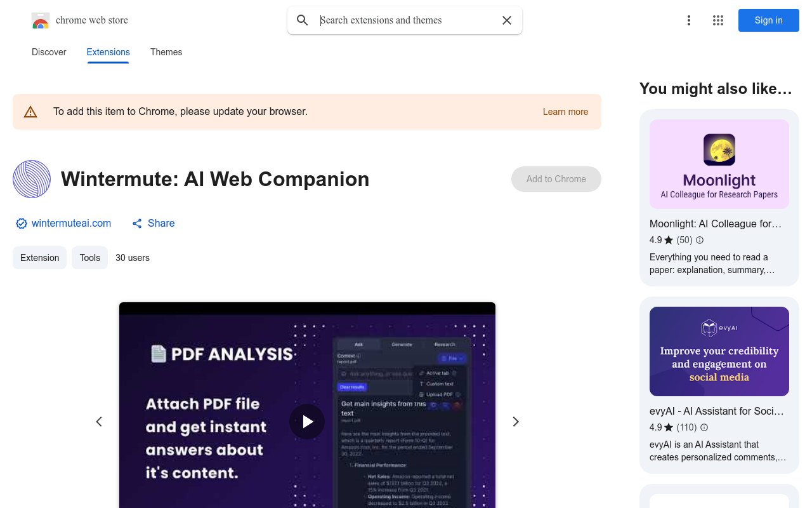Click 'evyAI - AI Assistant for Soci…' title
The height and width of the screenshot is (508, 812).
tap(717, 411)
